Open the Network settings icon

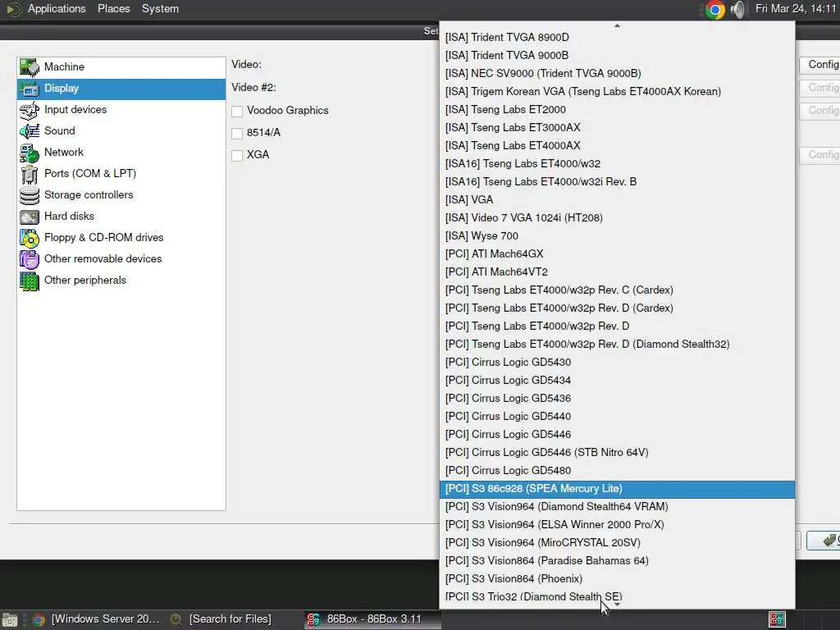tap(30, 153)
